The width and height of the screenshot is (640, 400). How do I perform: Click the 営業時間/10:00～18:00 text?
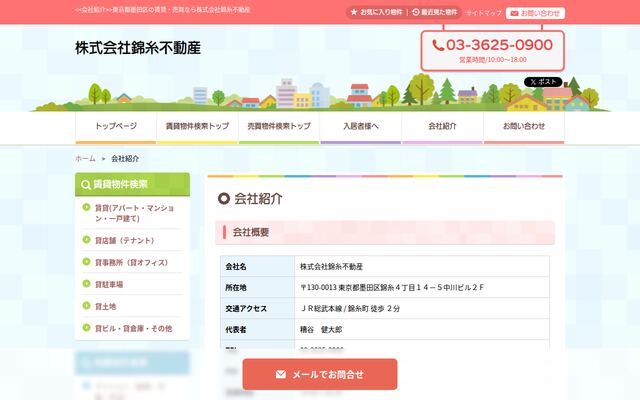point(493,60)
